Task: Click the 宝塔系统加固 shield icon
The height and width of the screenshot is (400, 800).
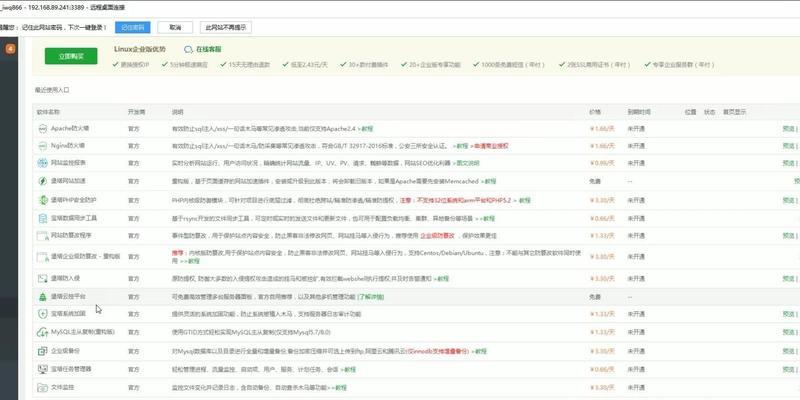Action: tap(43, 314)
